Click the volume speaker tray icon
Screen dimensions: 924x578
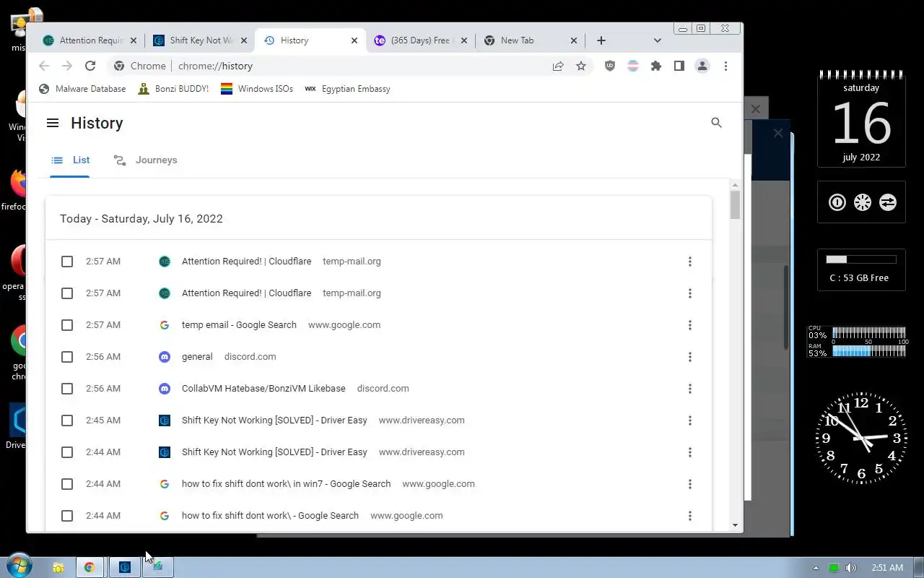tap(852, 568)
